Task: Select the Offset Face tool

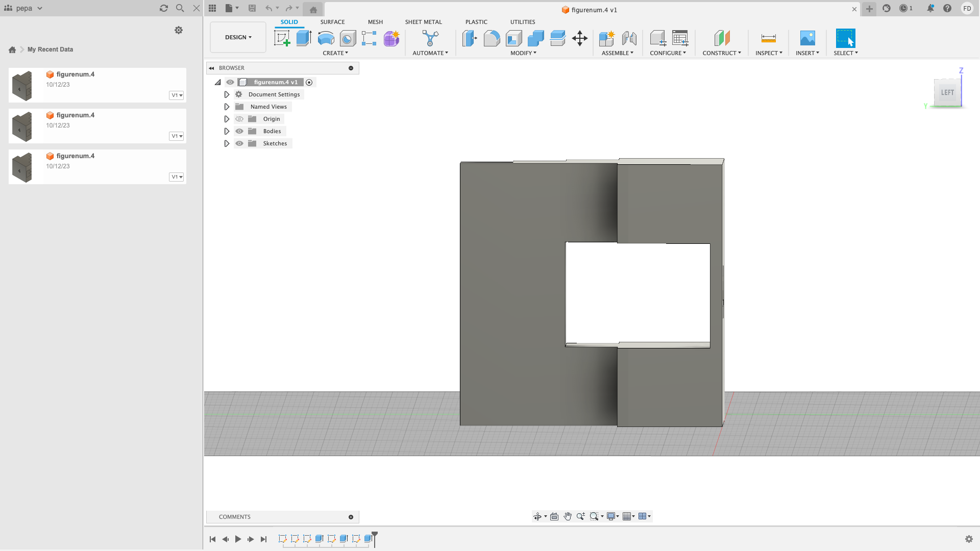Action: tap(557, 38)
